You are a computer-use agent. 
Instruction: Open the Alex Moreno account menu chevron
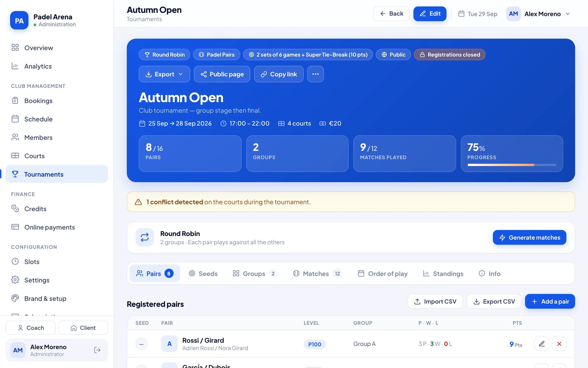(568, 14)
